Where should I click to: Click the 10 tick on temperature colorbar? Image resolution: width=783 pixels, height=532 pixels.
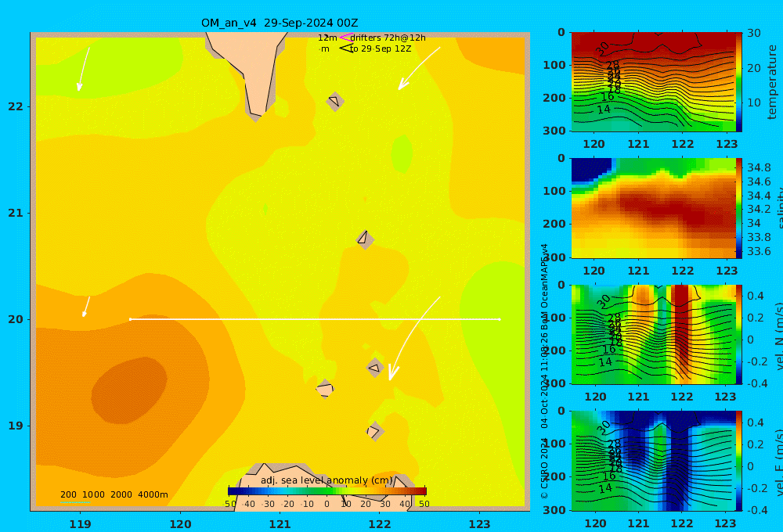[x=753, y=102]
